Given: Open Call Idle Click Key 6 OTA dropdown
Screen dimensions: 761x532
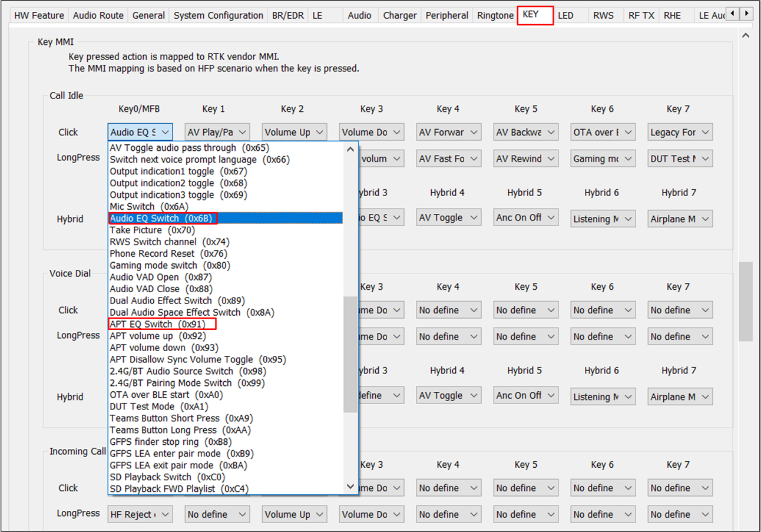Looking at the screenshot, I should pos(603,132).
